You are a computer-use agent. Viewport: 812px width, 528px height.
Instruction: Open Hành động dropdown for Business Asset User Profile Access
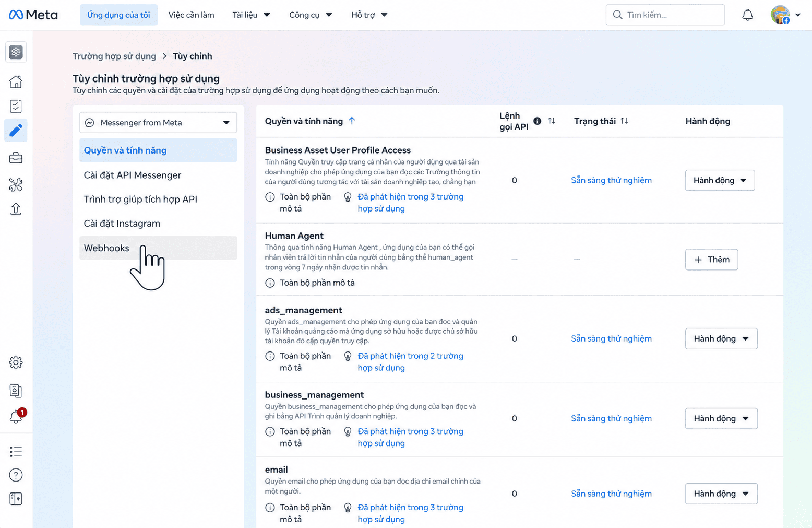[720, 180]
